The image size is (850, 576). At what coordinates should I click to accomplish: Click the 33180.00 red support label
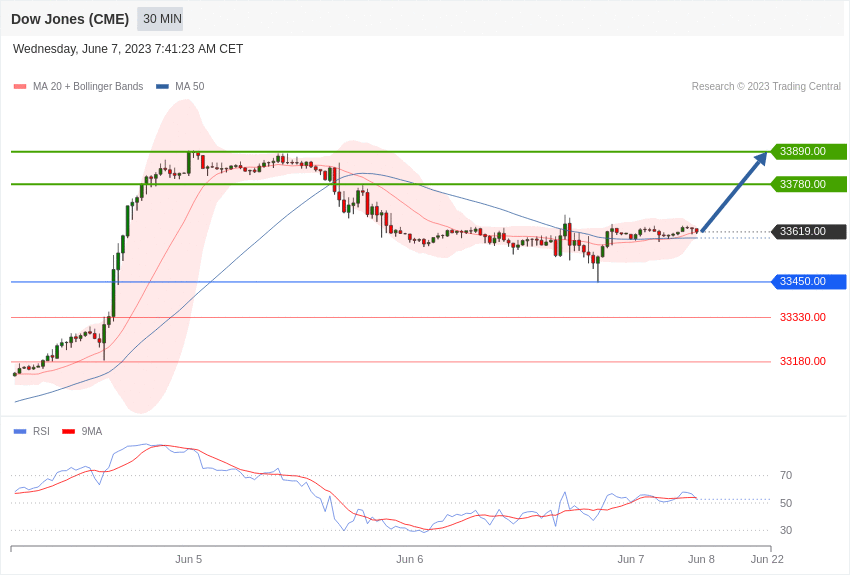pos(802,362)
